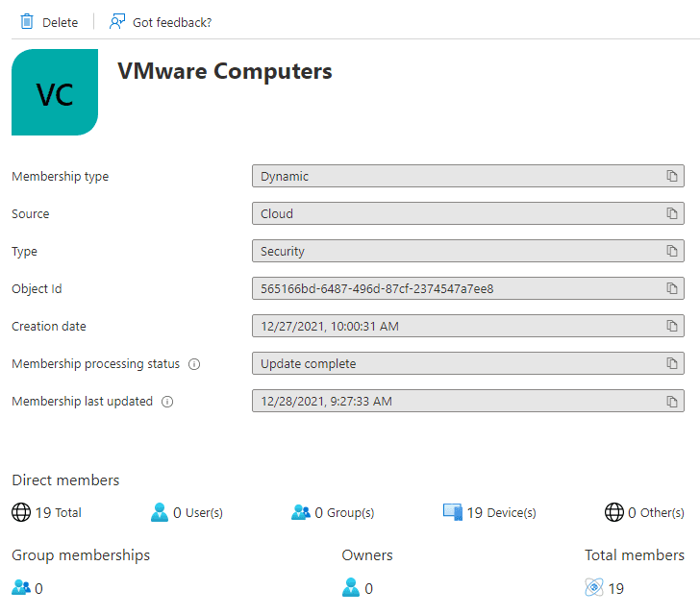
Task: Copy the Membership processing status value
Action: 671,363
